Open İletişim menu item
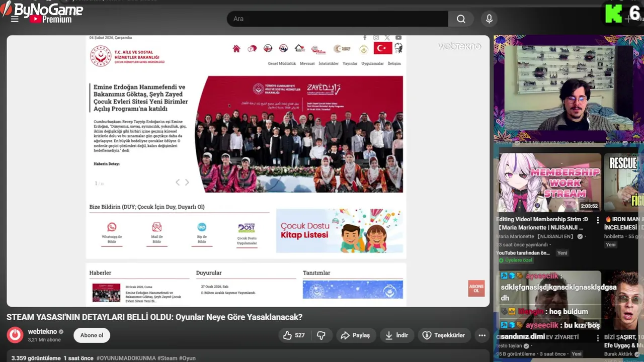 coord(394,64)
